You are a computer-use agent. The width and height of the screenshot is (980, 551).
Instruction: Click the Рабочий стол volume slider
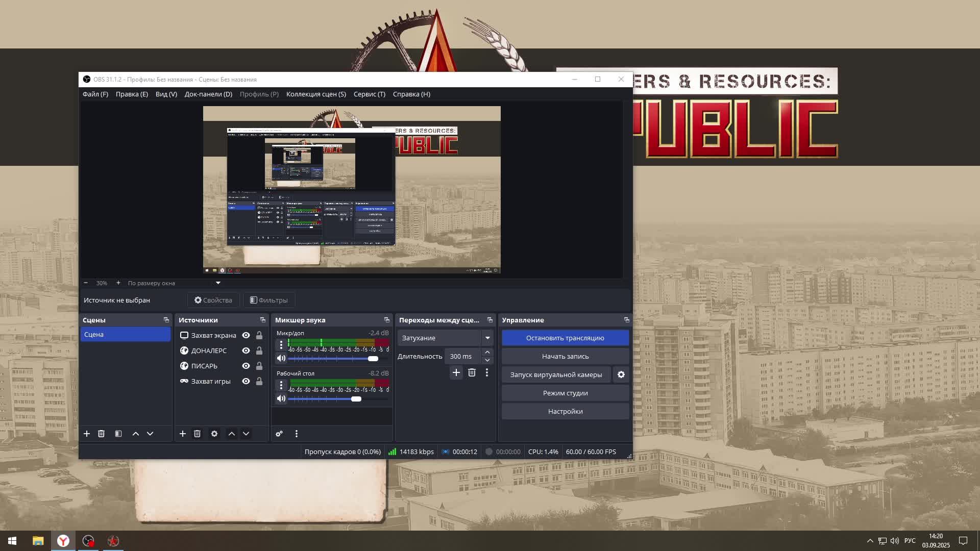click(x=356, y=399)
